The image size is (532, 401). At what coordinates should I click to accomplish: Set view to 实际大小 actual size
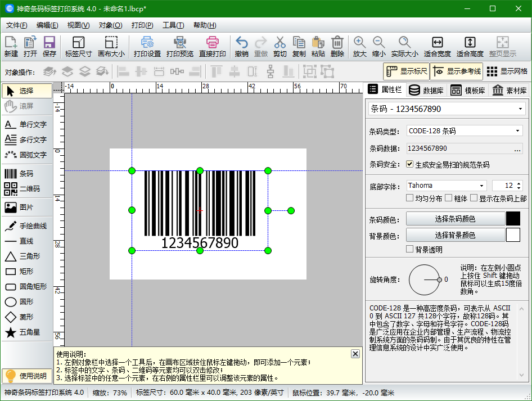(x=405, y=47)
